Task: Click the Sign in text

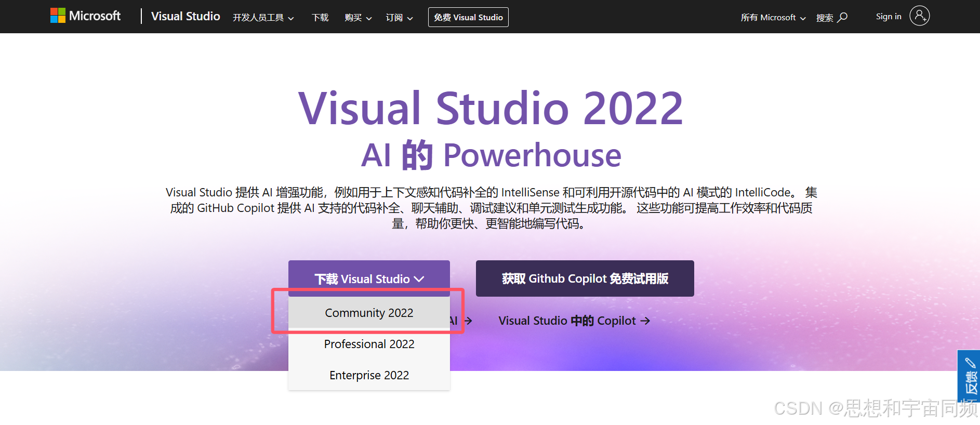Action: 889,17
